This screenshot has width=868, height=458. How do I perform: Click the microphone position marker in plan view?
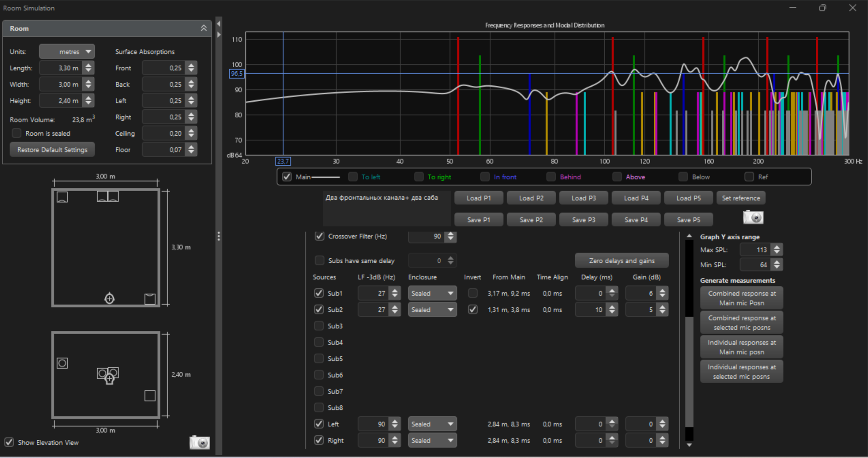109,299
